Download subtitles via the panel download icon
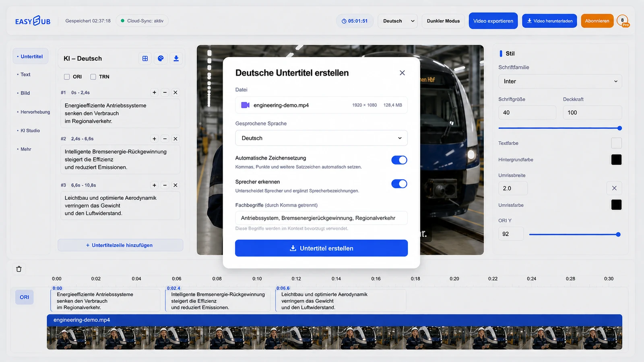This screenshot has width=644, height=362. pyautogui.click(x=176, y=58)
